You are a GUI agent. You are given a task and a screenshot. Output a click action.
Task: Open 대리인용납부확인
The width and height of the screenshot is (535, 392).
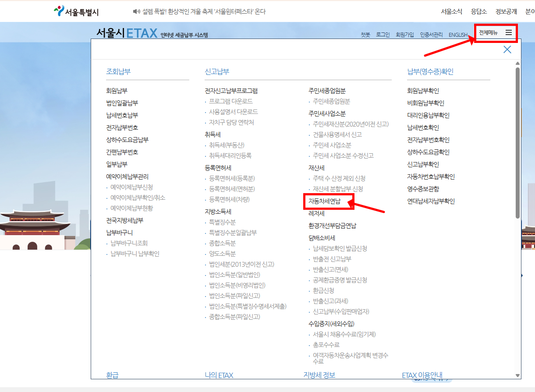[428, 115]
